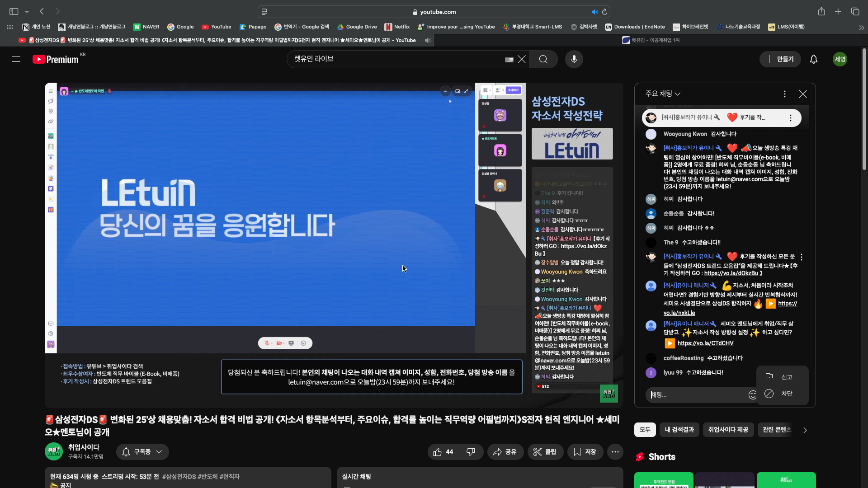Open chat panel three-dot options menu
The width and height of the screenshot is (868, 488).
point(785,94)
